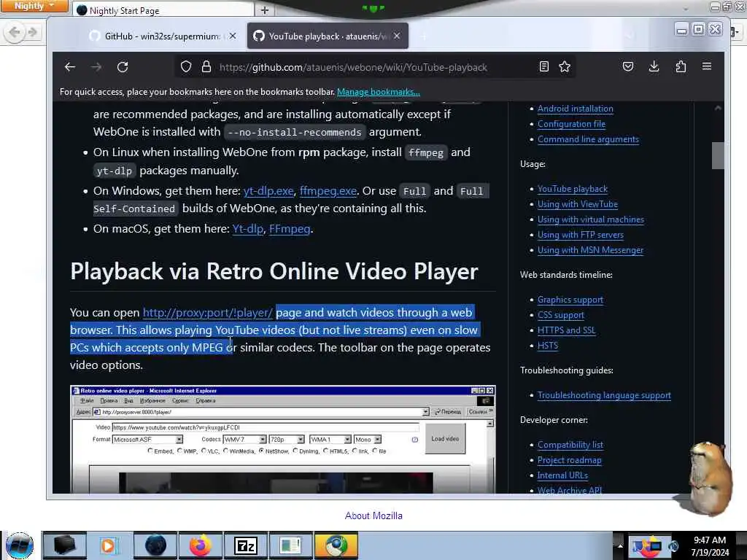Open the About Mozilla link

click(373, 516)
